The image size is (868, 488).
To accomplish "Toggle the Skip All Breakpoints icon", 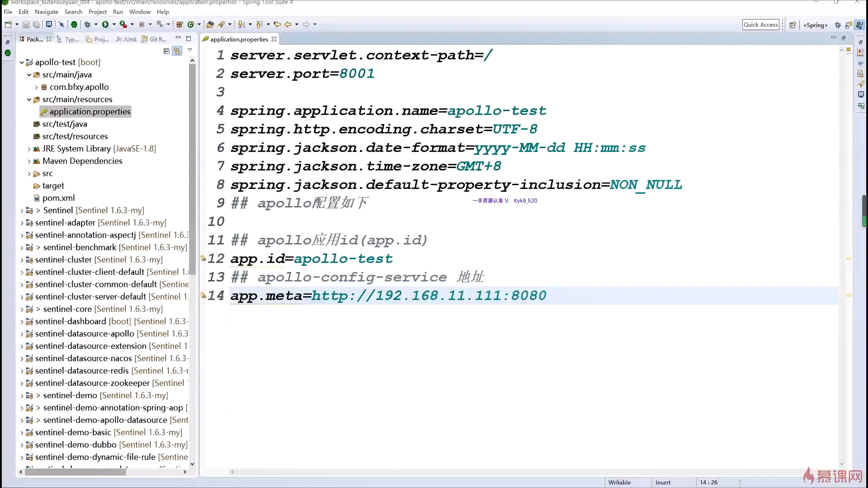I will pos(61,24).
